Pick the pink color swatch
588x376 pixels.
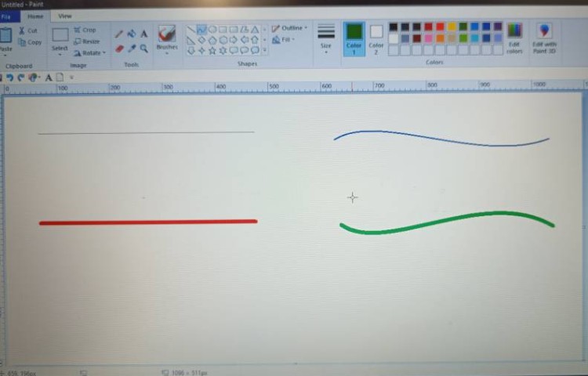[428, 38]
